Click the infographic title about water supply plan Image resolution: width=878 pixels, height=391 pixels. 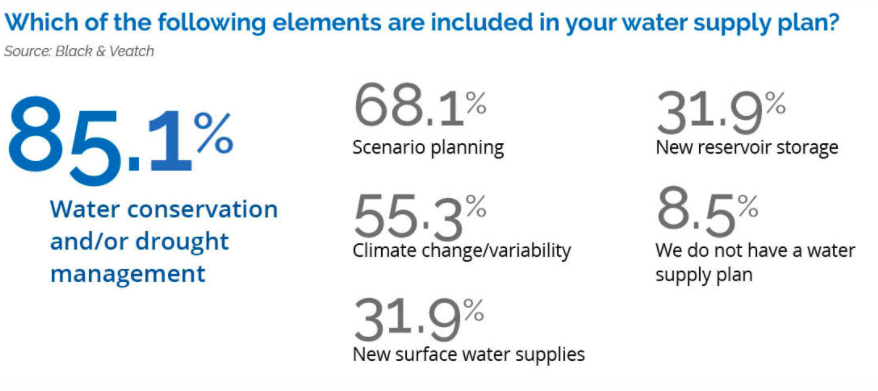(x=423, y=24)
